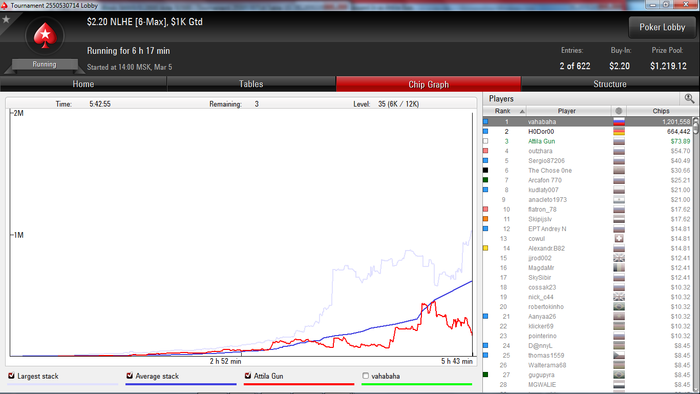Select player row Aanyaa26
This screenshot has width=700, height=394.
point(588,316)
